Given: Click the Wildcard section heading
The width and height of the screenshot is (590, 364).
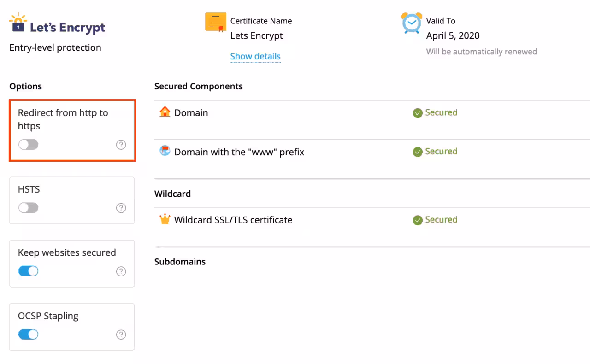Looking at the screenshot, I should pyautogui.click(x=172, y=194).
